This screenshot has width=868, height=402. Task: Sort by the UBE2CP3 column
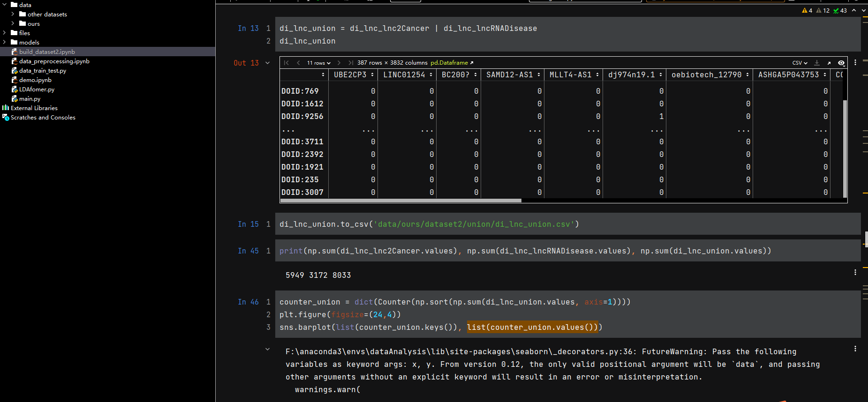(372, 74)
